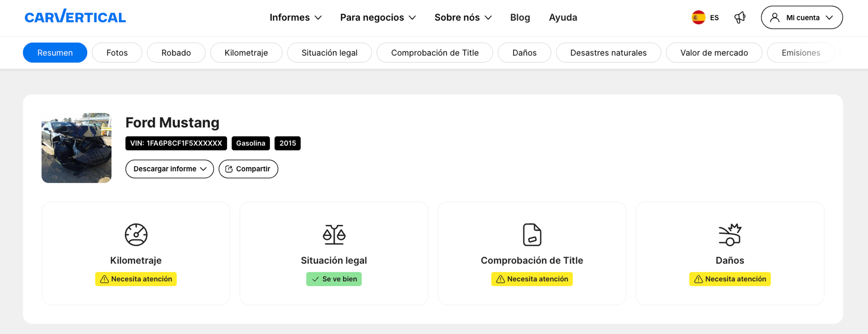868x334 pixels.
Task: Expand the Sobre nós menu
Action: 463,18
